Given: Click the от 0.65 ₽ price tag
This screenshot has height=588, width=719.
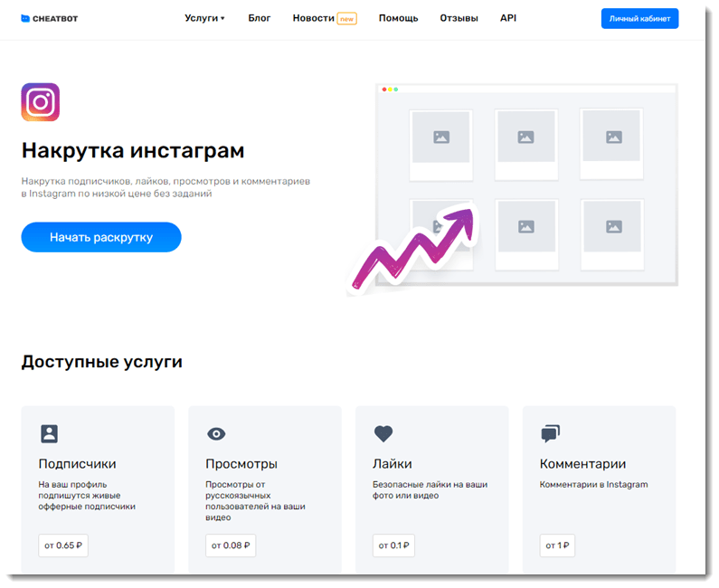Looking at the screenshot, I should point(63,545).
